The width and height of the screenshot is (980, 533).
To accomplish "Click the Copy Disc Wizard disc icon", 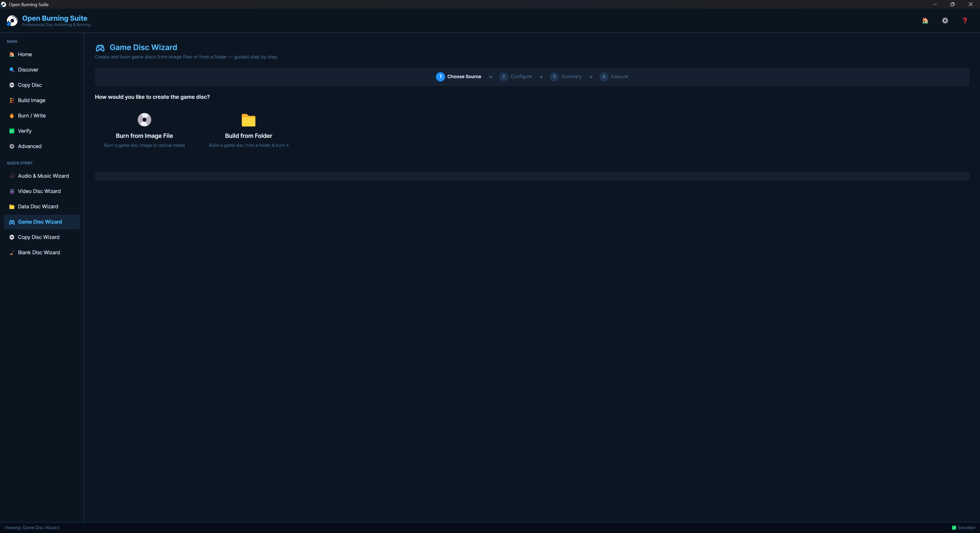I will point(12,237).
